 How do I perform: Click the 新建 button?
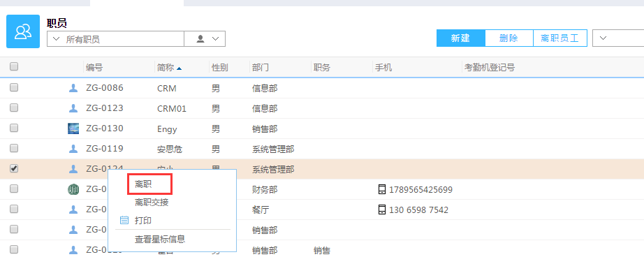tap(460, 38)
